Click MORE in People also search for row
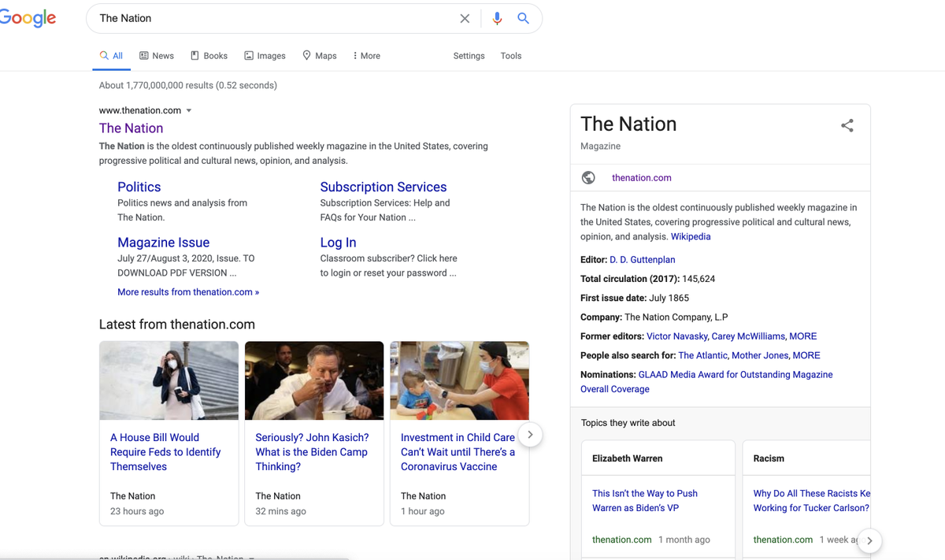 tap(806, 355)
